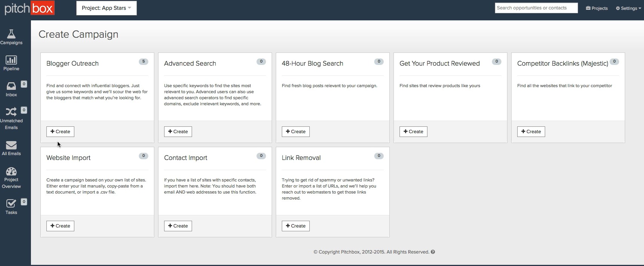The height and width of the screenshot is (266, 644).
Task: Open the Inbox tray icon
Action: point(11,86)
